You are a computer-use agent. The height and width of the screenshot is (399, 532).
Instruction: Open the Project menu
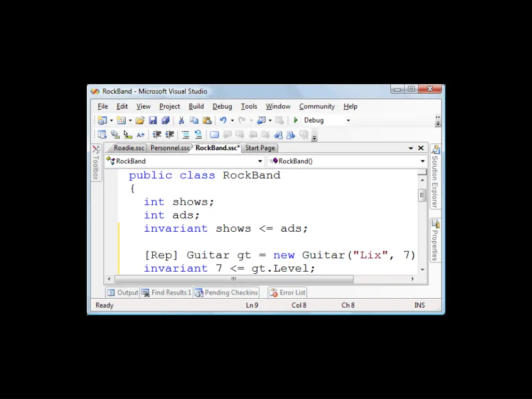tap(170, 106)
